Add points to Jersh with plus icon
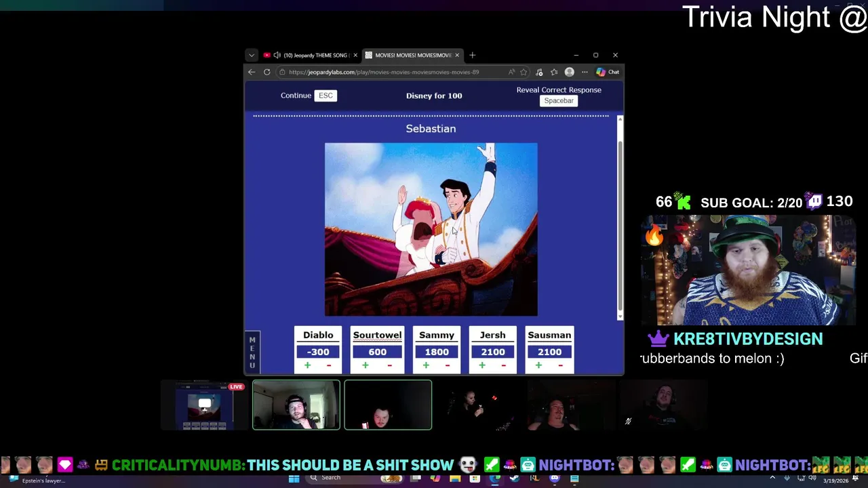The width and height of the screenshot is (868, 488). click(x=482, y=365)
